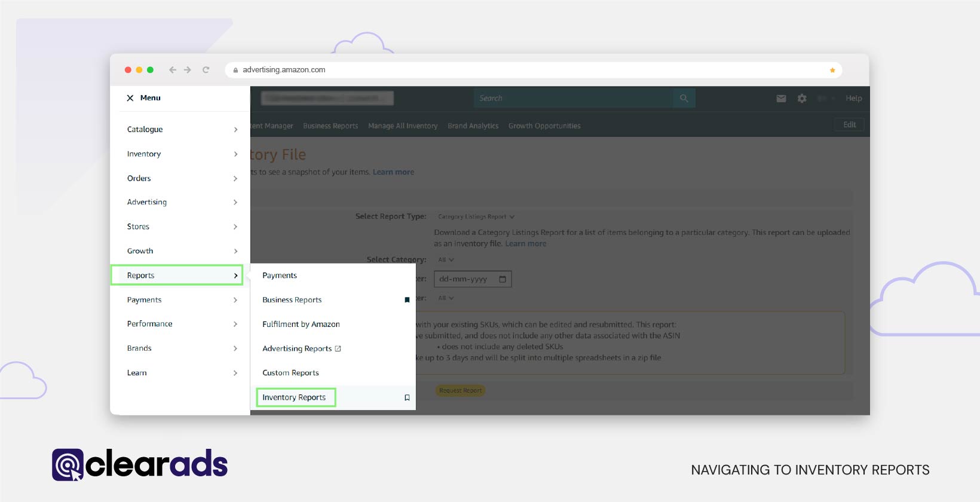
Task: Click the Inventory label in the sidebar
Action: coord(144,154)
